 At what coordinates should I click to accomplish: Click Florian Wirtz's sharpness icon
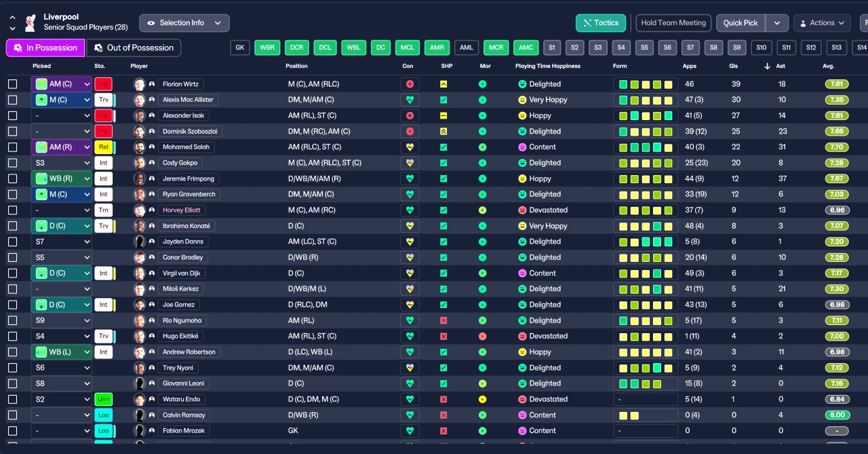coord(443,84)
